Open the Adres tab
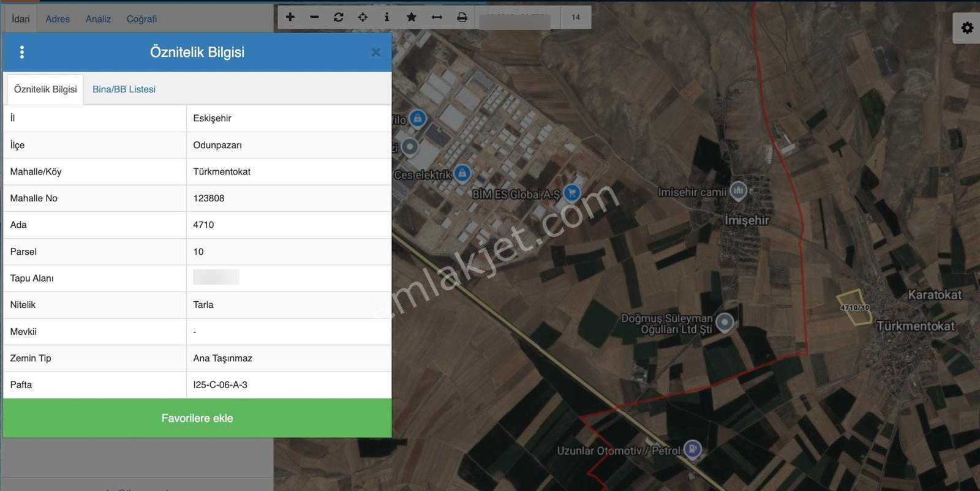The height and width of the screenshot is (491, 980). coord(58,19)
